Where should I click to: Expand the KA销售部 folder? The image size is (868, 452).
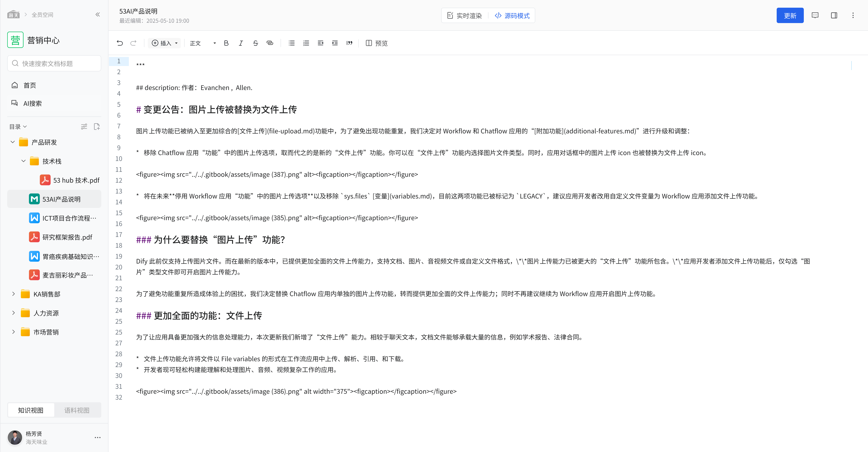(x=13, y=294)
